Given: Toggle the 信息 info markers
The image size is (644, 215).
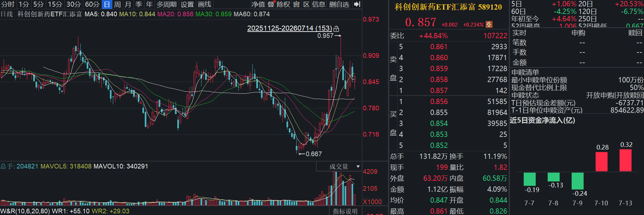Looking at the screenshot, I should pos(319,4).
